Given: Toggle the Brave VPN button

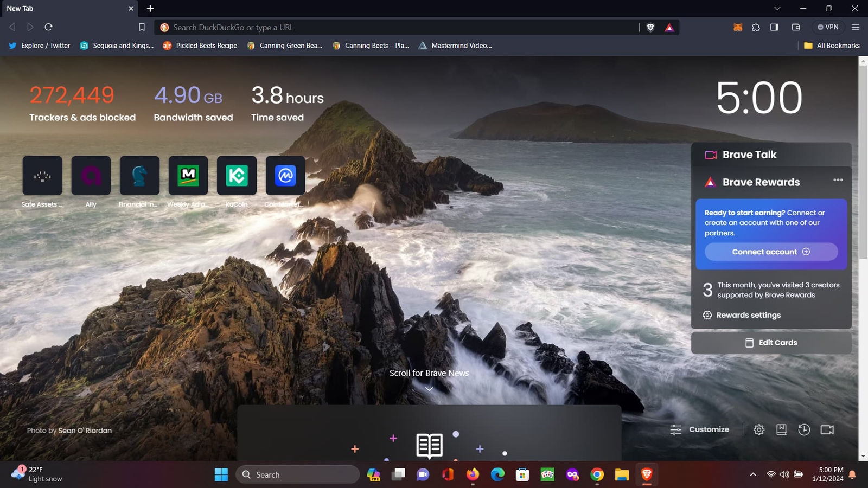Looking at the screenshot, I should click(828, 27).
